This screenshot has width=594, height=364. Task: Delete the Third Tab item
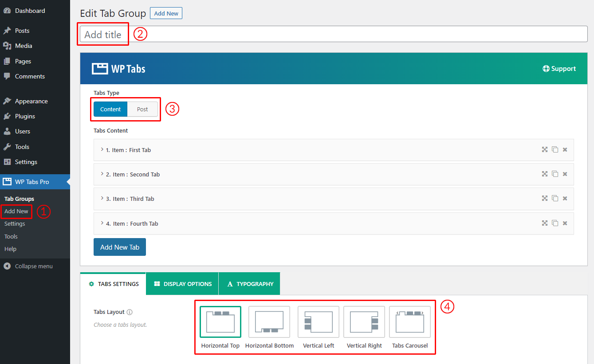click(x=565, y=199)
